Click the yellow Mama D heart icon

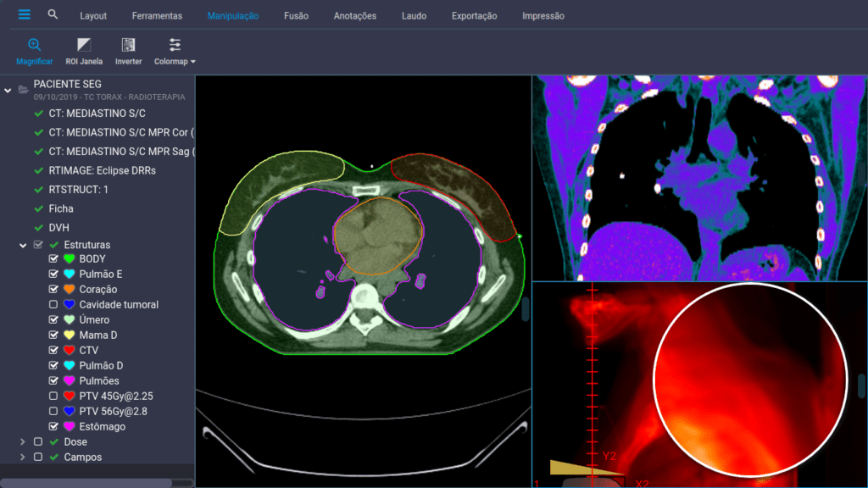tap(70, 335)
